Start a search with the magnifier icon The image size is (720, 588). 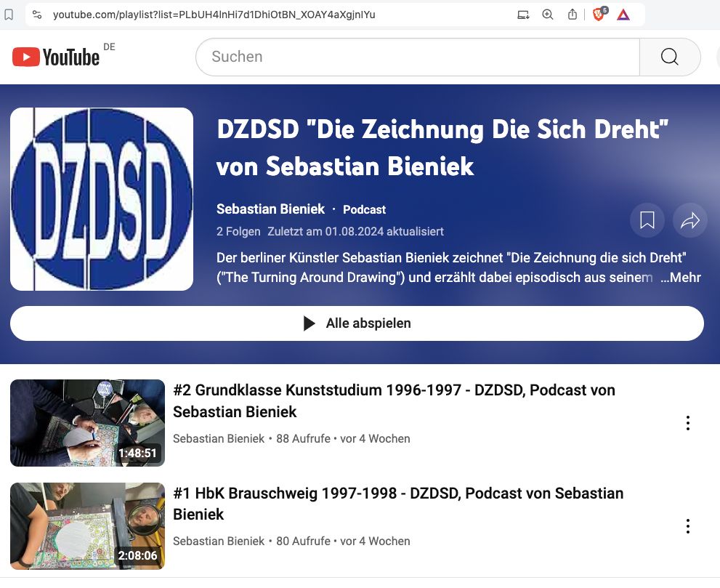(669, 57)
